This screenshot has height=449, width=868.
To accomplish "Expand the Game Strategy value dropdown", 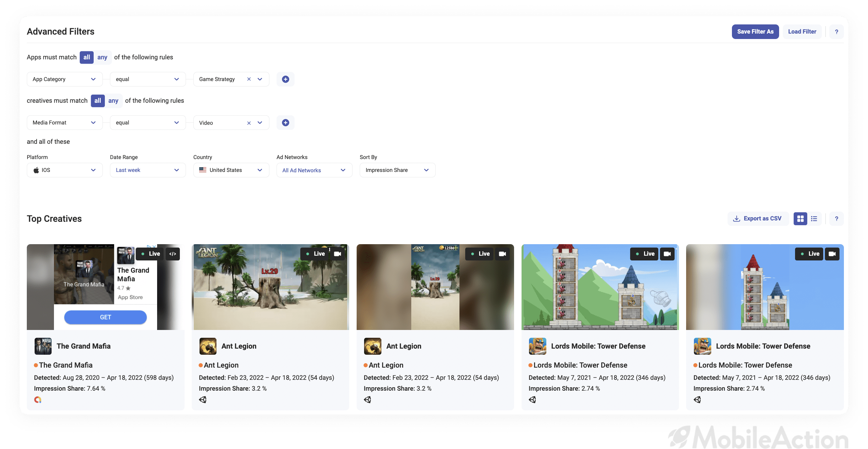I will (260, 79).
